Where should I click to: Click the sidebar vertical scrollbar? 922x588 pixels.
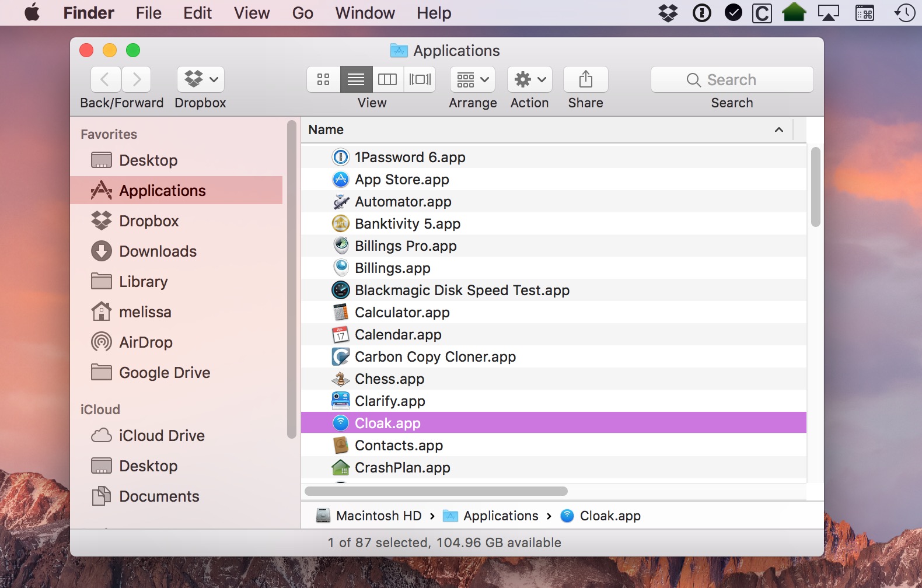292,279
